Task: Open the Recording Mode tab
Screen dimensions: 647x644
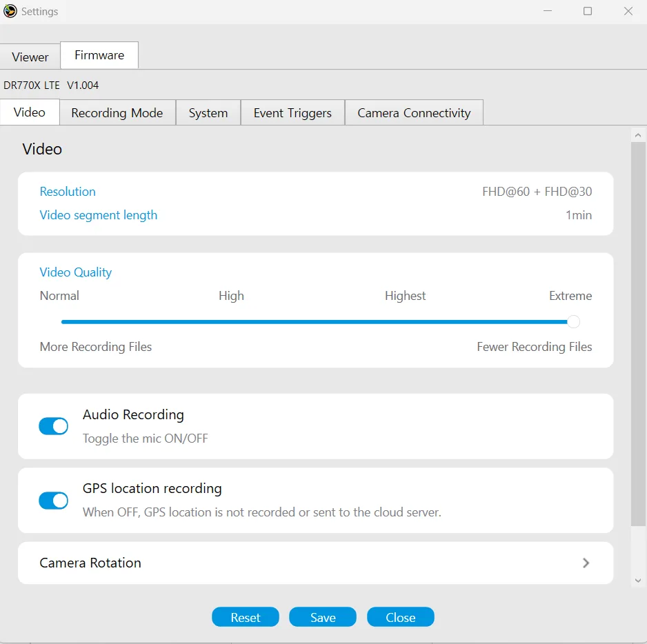Action: pos(117,112)
